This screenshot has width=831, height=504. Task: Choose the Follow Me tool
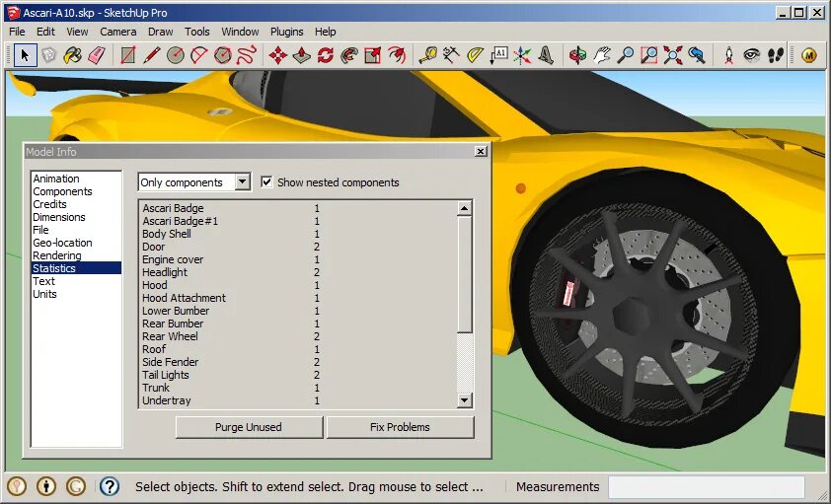point(349,55)
